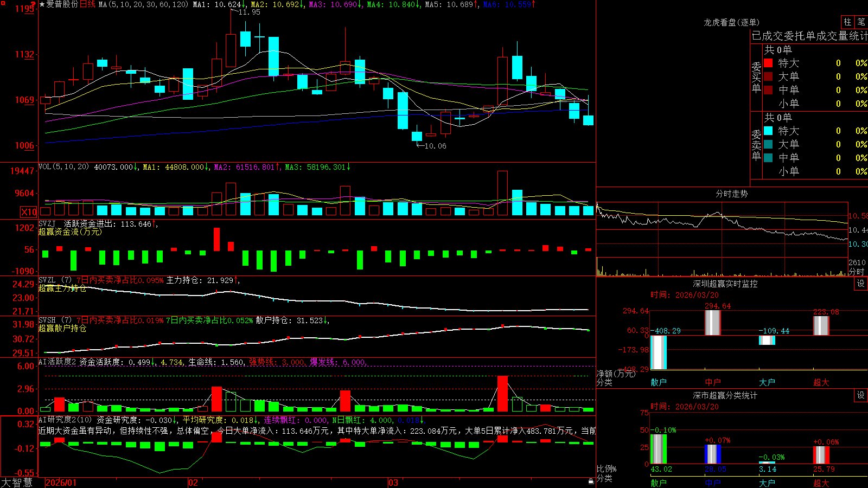Click the 爱普股份 stock name
This screenshot has height=488, width=868.
[x=62, y=4]
